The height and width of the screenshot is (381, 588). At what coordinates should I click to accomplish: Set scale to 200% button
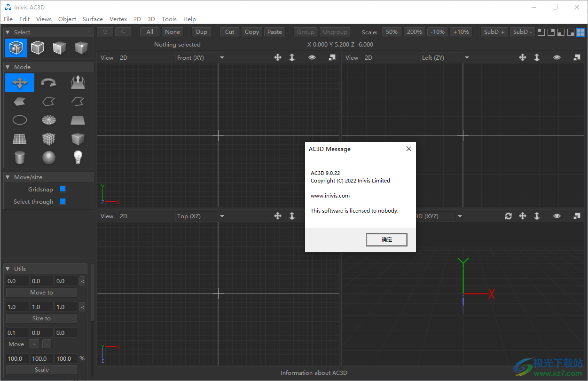414,32
